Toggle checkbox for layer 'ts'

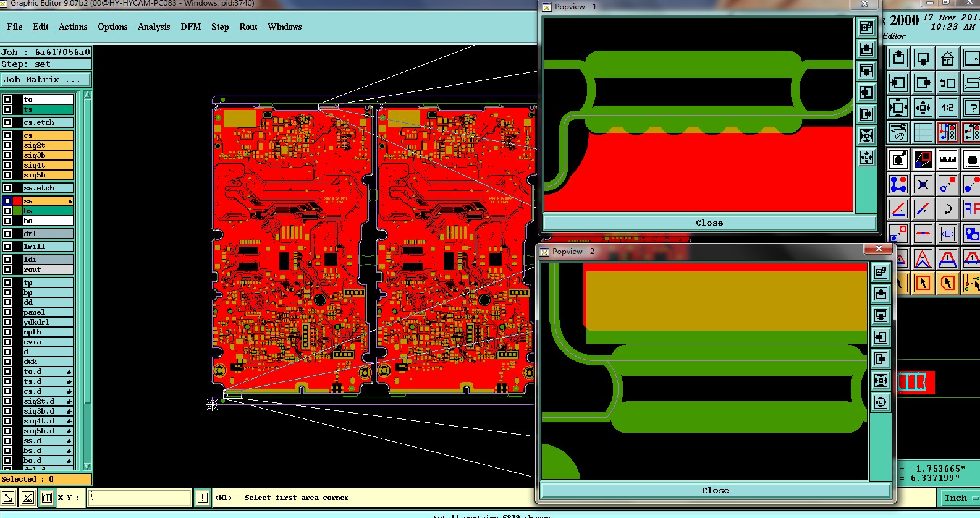click(x=7, y=109)
